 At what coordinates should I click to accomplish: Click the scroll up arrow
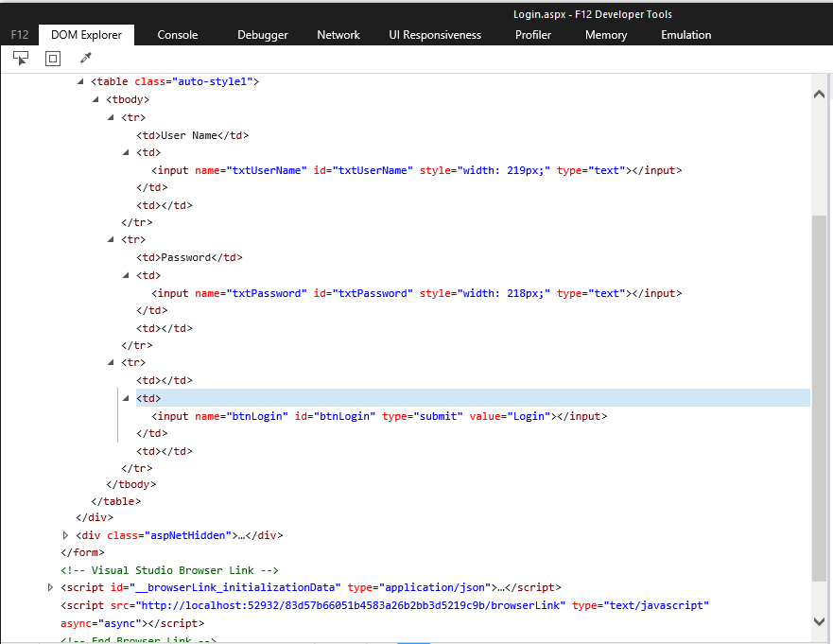[x=819, y=94]
